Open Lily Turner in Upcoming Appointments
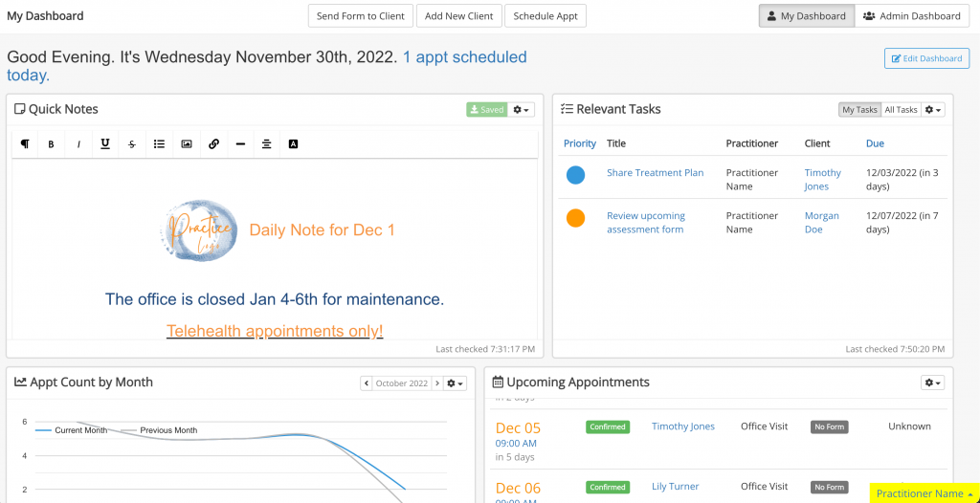This screenshot has width=980, height=503. [x=675, y=486]
